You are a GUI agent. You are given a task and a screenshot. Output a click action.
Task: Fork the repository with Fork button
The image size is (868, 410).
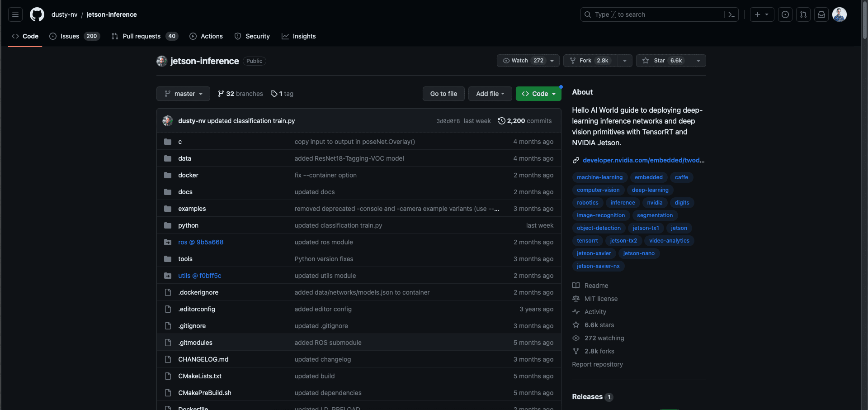tap(590, 61)
